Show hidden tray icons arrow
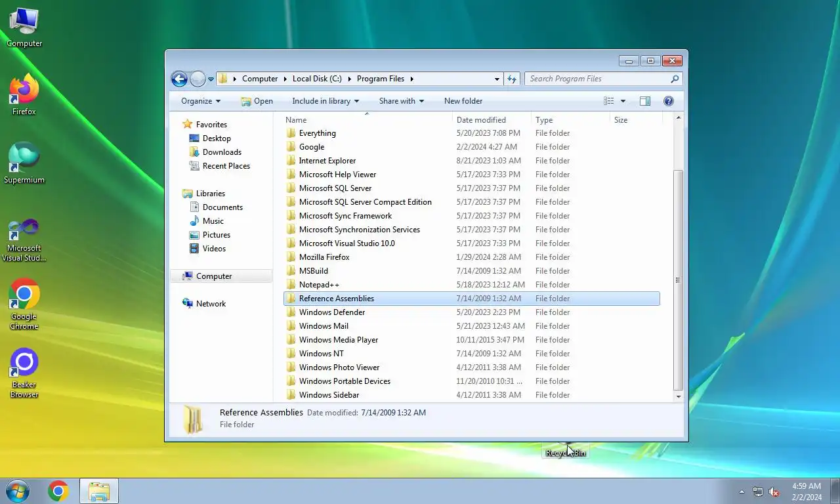 (742, 492)
